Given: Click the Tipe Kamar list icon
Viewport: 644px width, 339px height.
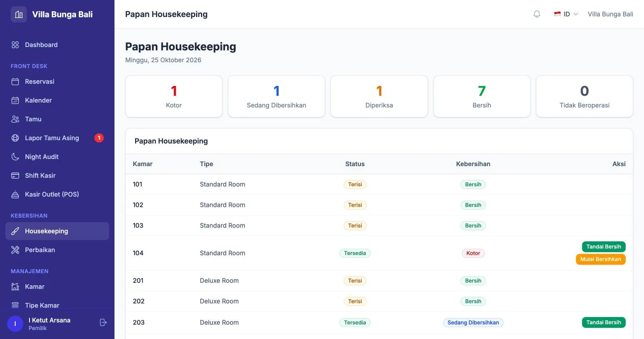Looking at the screenshot, I should pyautogui.click(x=15, y=305).
